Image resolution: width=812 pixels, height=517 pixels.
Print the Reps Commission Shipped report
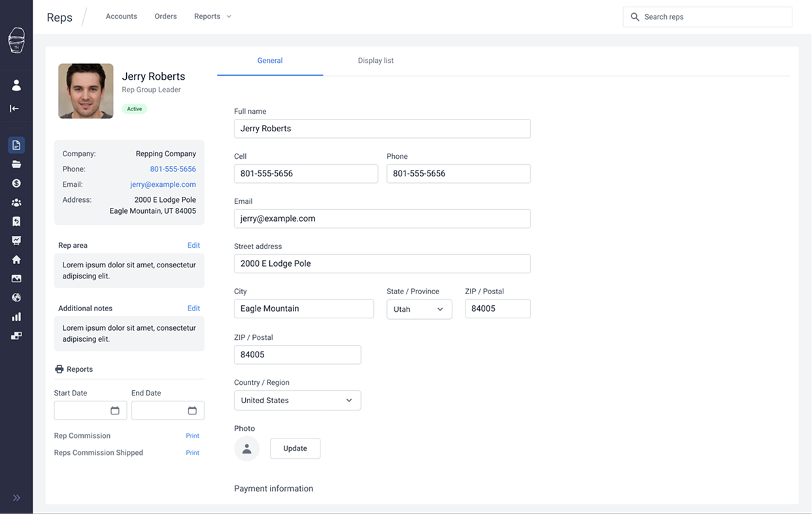(192, 453)
